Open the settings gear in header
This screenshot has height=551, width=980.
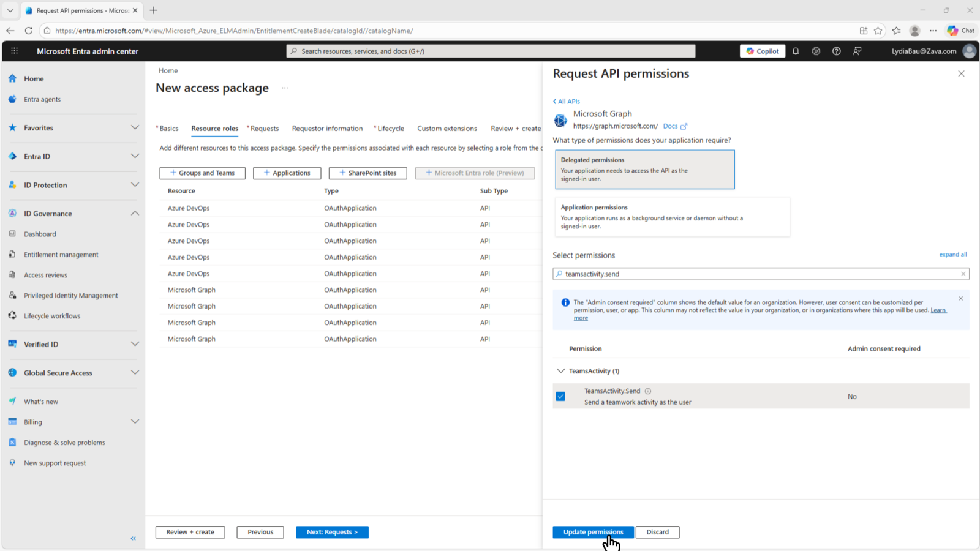(x=816, y=51)
